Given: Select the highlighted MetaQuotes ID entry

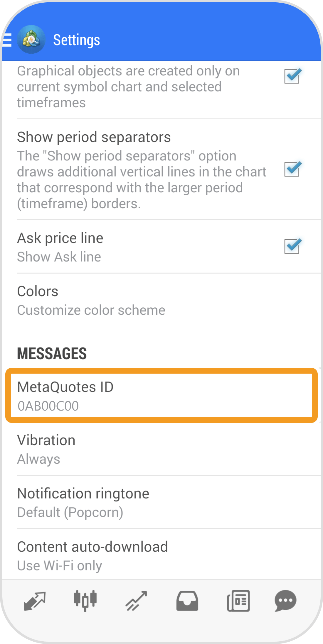Looking at the screenshot, I should click(x=161, y=395).
